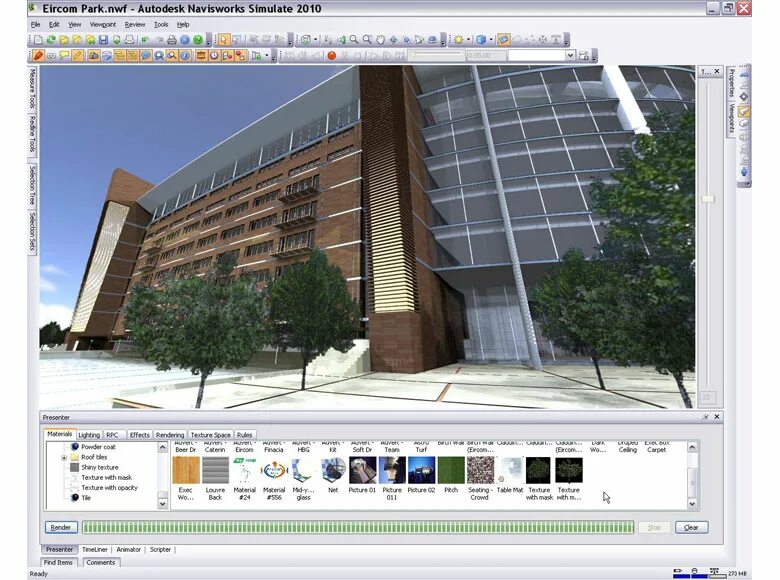
Task: Click the yellow Comment tag icon
Action: [64, 56]
